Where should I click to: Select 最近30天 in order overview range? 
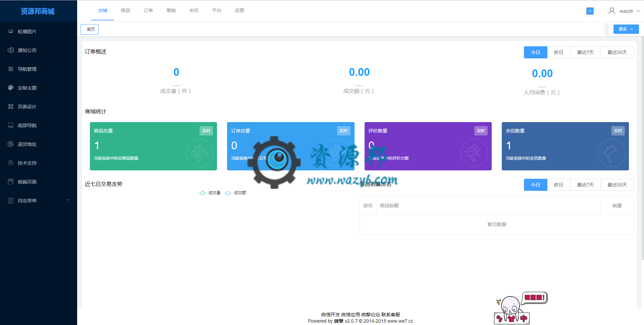[x=617, y=52]
